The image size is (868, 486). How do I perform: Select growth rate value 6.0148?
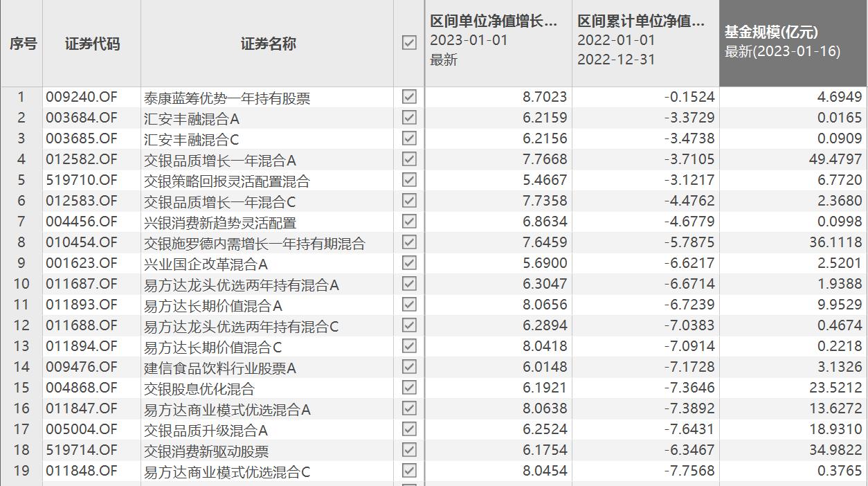[545, 367]
